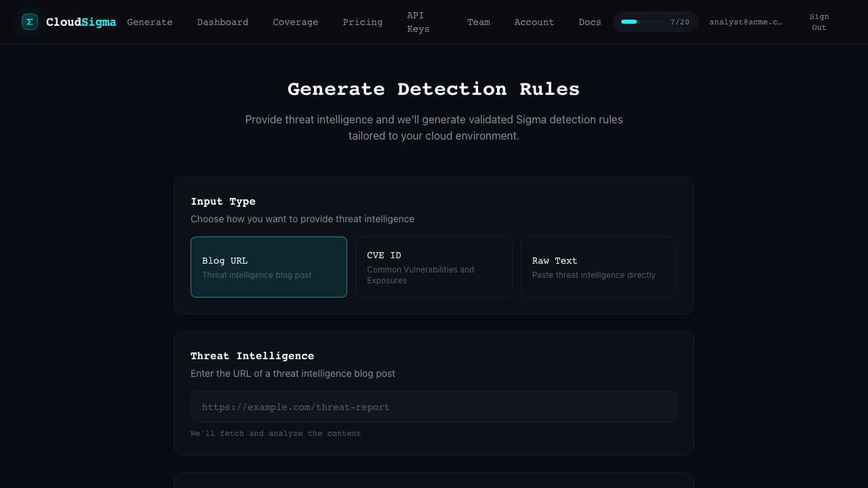The height and width of the screenshot is (488, 868).
Task: Click the analyst@acme.c… account email
Action: tap(746, 22)
